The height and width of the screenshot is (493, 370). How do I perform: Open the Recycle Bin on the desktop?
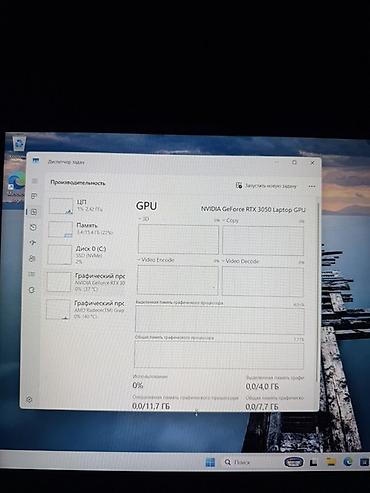click(x=19, y=143)
